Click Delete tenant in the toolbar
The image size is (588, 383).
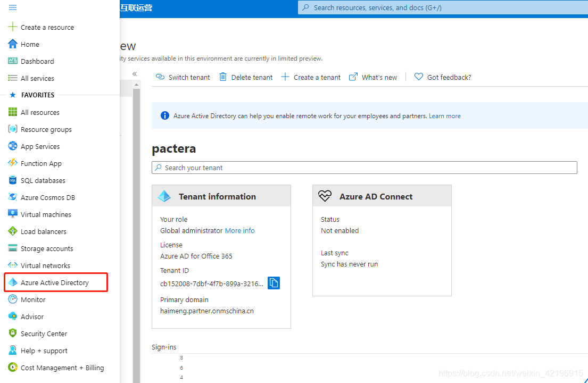point(246,77)
